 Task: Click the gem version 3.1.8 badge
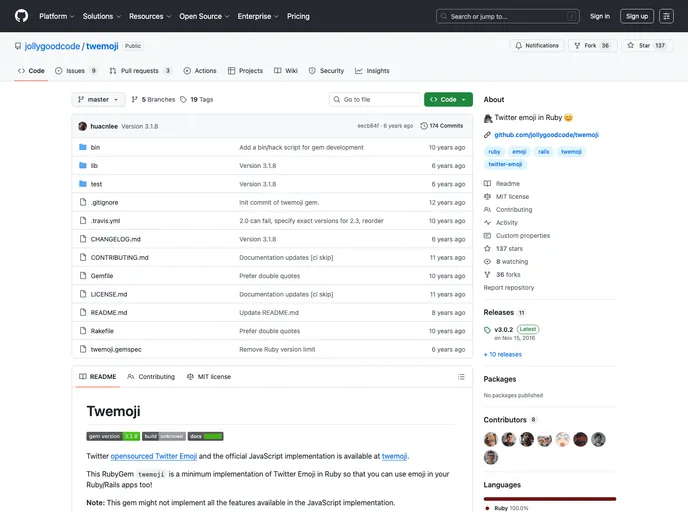tap(113, 436)
